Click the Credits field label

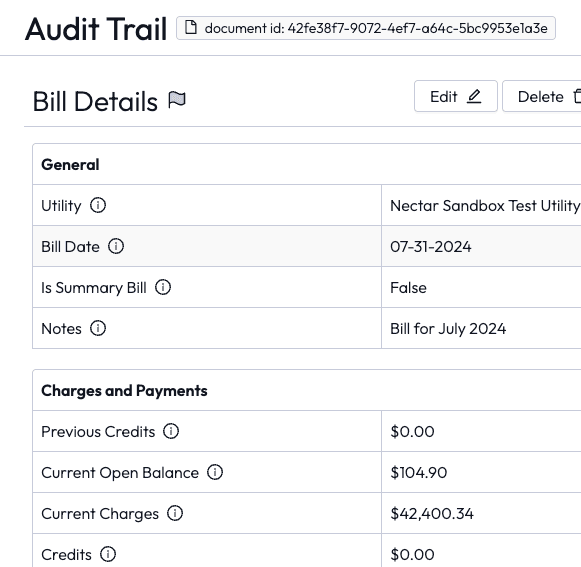66,555
